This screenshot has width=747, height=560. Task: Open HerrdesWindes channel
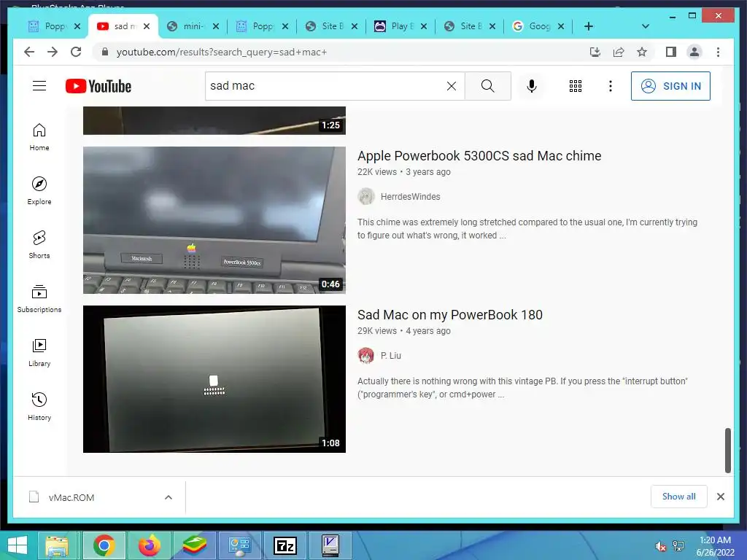(x=410, y=196)
